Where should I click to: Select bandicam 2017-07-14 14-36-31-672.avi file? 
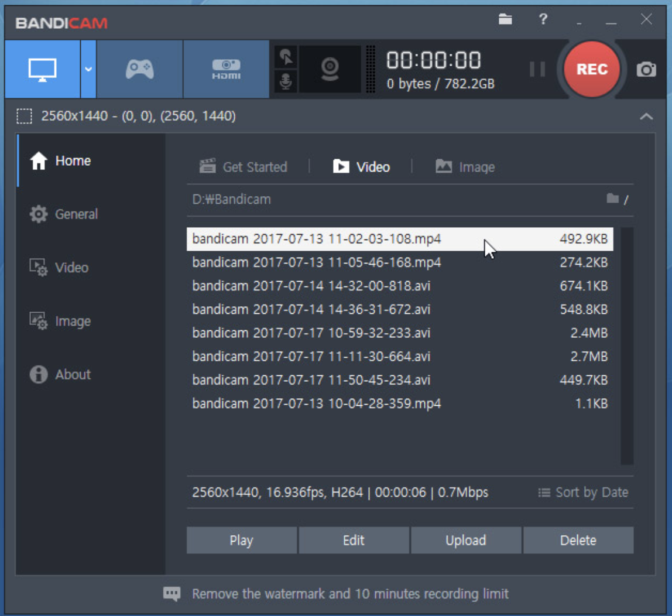(400, 310)
